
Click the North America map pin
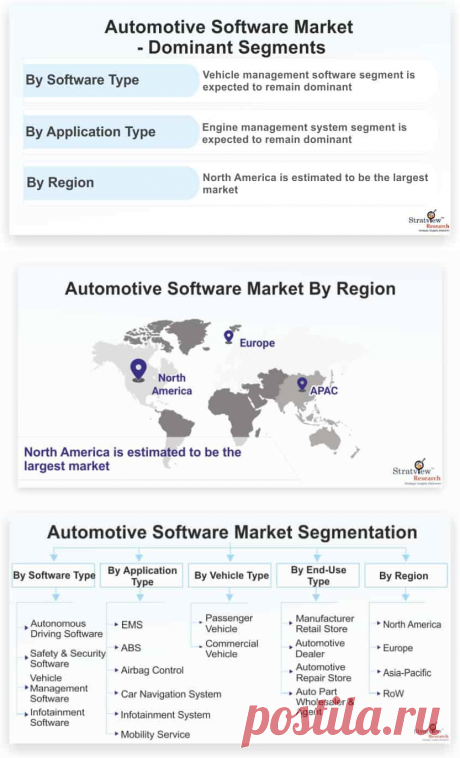pyautogui.click(x=138, y=370)
